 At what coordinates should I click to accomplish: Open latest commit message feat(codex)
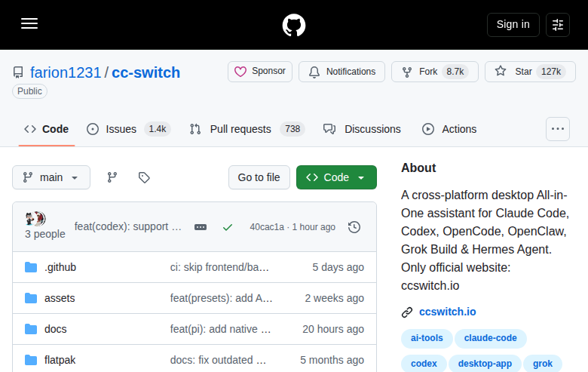pyautogui.click(x=128, y=226)
